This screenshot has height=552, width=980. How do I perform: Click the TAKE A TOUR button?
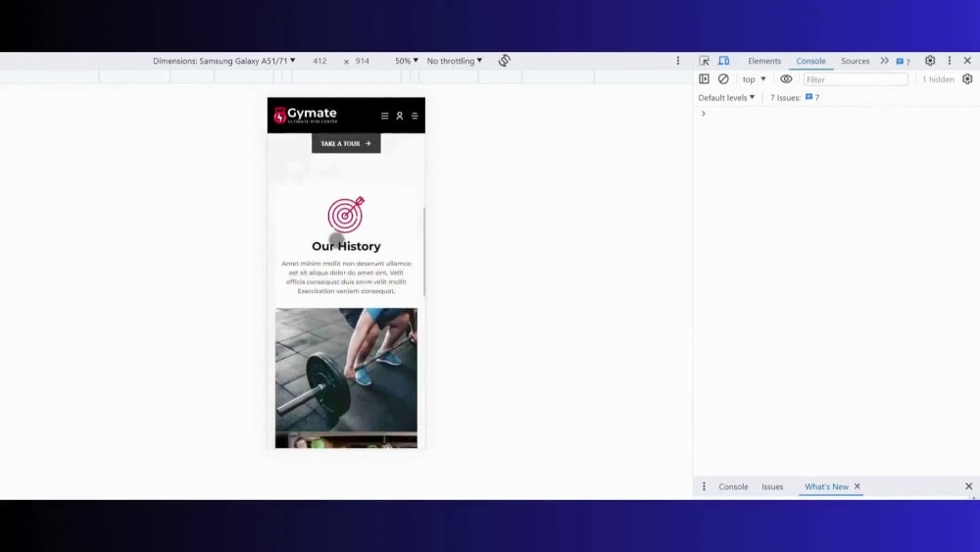(x=346, y=143)
